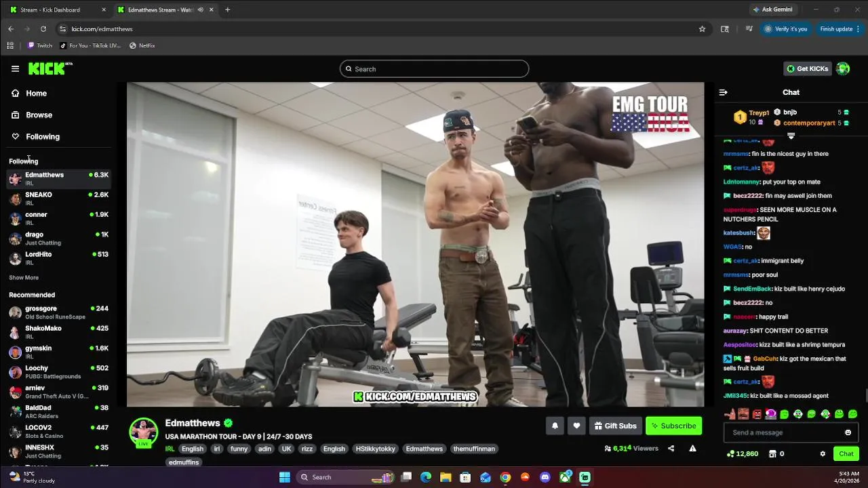The image size is (868, 488).
Task: Reload the current page
Action: tap(43, 28)
